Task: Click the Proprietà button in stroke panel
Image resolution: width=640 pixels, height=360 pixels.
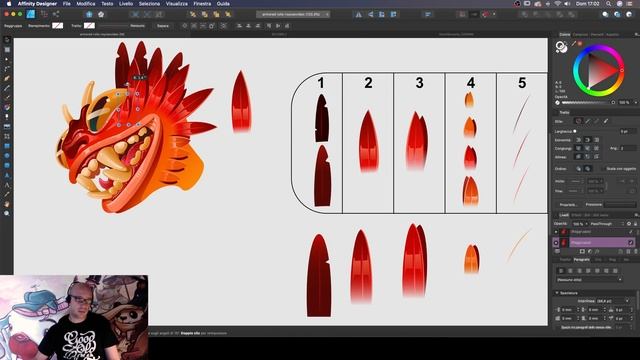Action: tap(568, 204)
